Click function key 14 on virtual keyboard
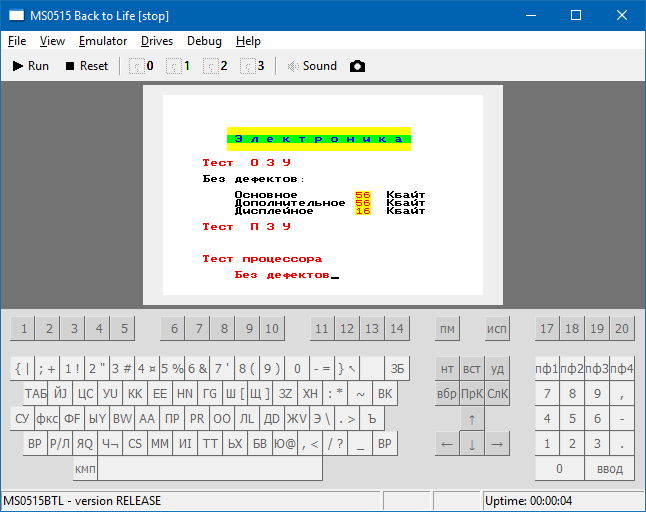The height and width of the screenshot is (512, 646). [397, 328]
